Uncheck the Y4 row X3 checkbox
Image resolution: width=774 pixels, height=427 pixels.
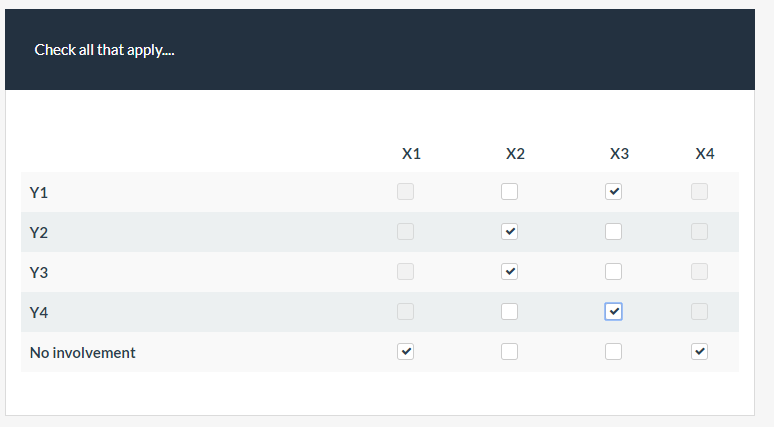[x=614, y=312]
